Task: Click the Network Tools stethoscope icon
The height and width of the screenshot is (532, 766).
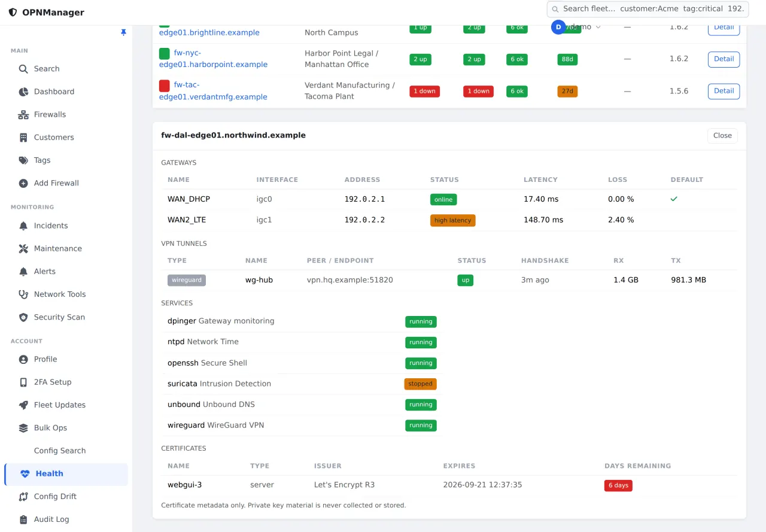Action: point(23,294)
